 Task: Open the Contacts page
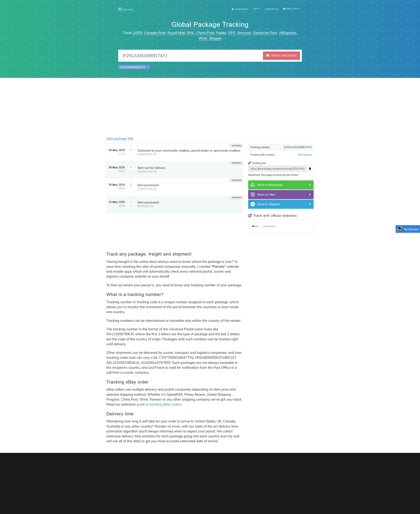click(271, 9)
